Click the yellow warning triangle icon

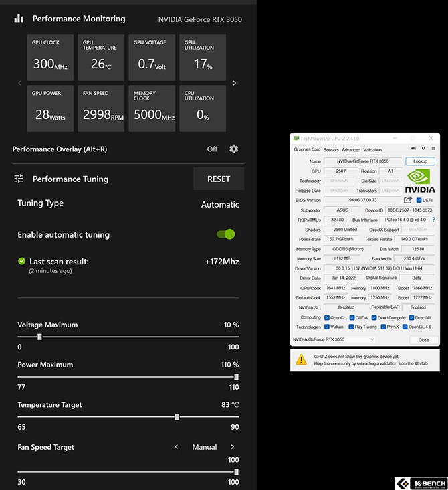[301, 359]
